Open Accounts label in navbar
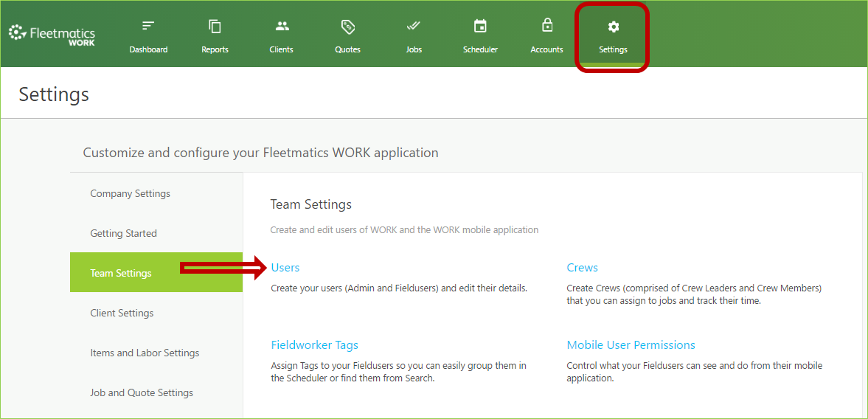The width and height of the screenshot is (868, 419). point(547,50)
